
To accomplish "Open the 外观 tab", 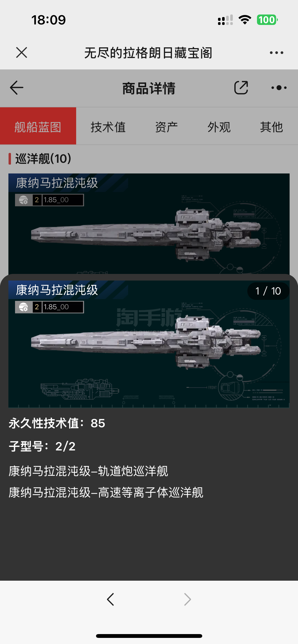I will [219, 127].
